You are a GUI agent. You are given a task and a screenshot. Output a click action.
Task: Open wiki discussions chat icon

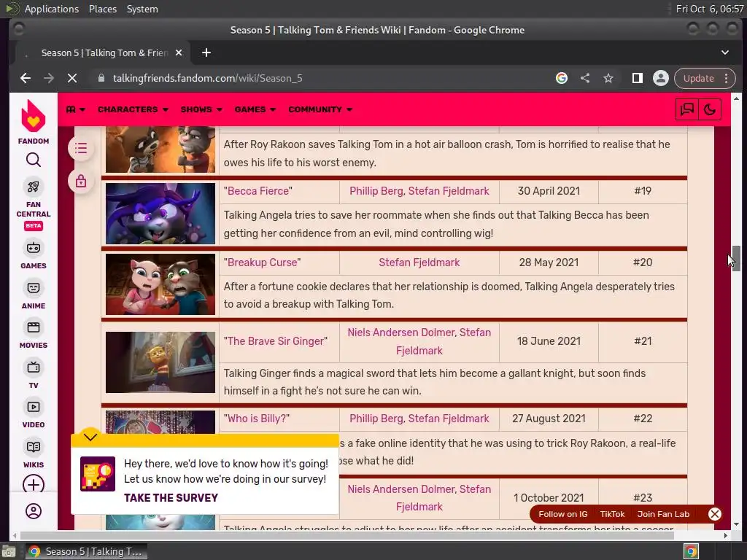[687, 109]
